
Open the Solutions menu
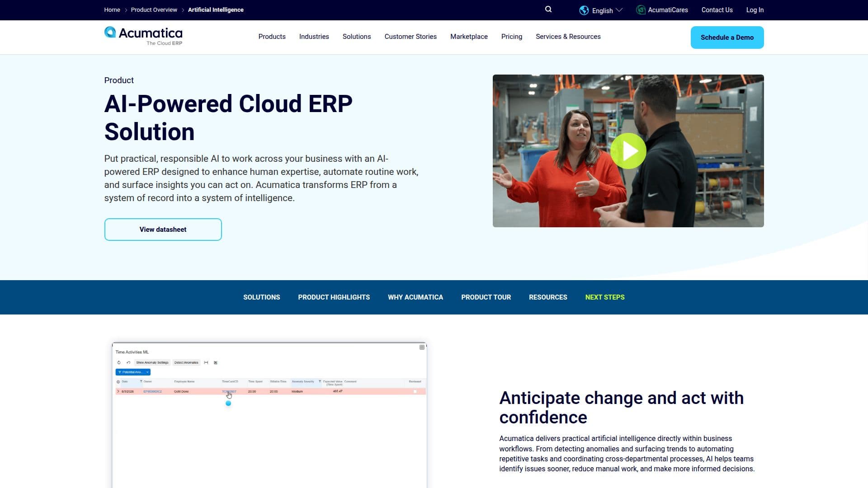coord(357,37)
